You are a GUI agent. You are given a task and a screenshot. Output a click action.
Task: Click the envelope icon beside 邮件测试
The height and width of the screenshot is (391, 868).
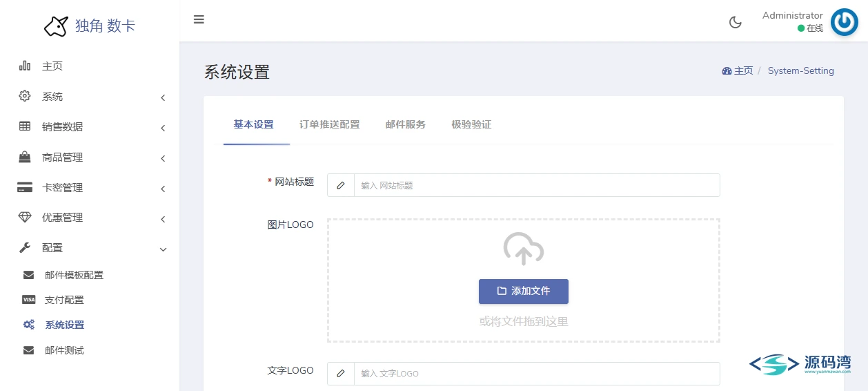(x=28, y=350)
